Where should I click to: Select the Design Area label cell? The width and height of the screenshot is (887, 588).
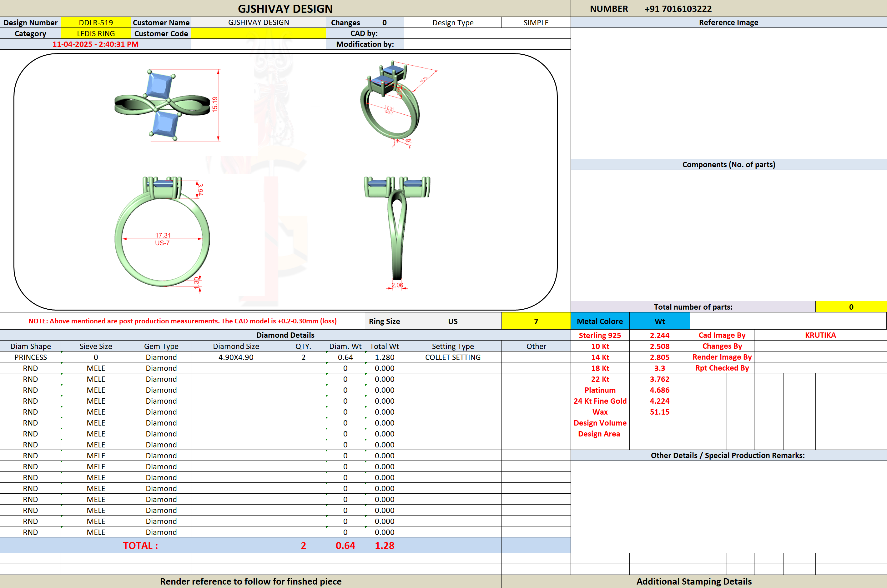click(x=600, y=433)
